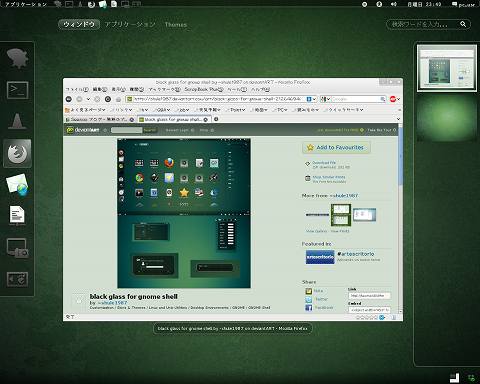Screen dimensions: 480x384
Task: Launch the screenshot tool icon in the dash
Action: 17,248
